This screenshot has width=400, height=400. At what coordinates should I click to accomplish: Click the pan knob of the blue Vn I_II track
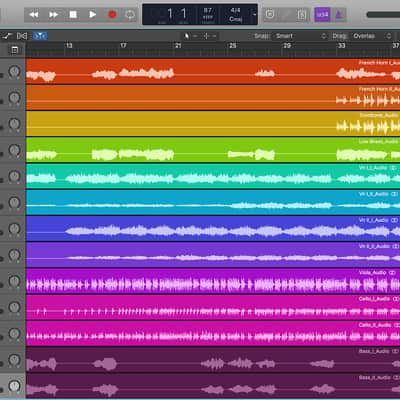tap(14, 202)
